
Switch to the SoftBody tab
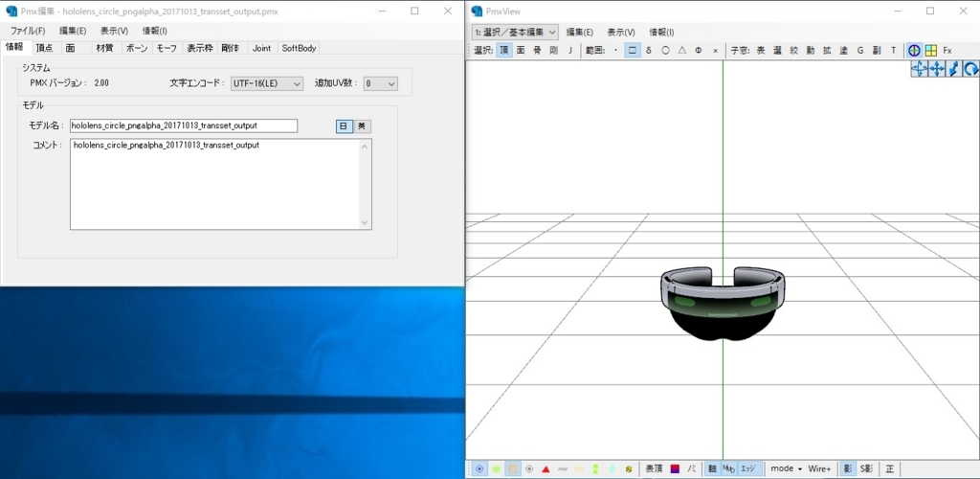click(x=299, y=48)
